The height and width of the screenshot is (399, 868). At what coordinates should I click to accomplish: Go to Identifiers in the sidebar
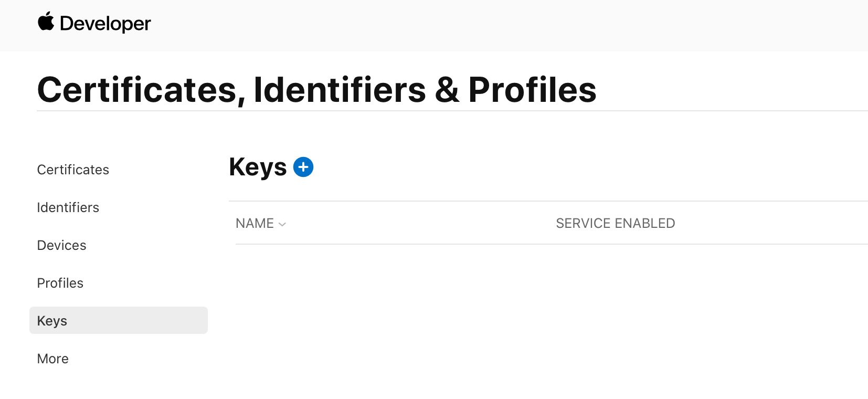(68, 207)
